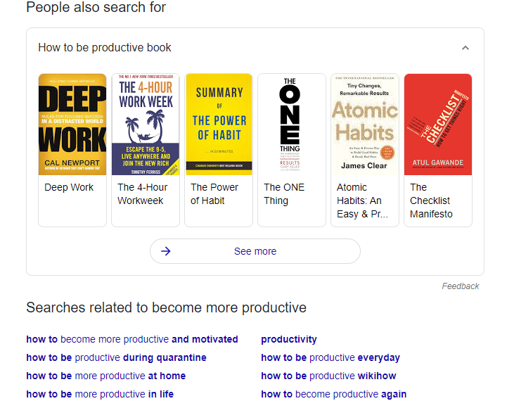The height and width of the screenshot is (420, 514).
Task: Click 'The Power of Habit' title text
Action: (x=214, y=193)
